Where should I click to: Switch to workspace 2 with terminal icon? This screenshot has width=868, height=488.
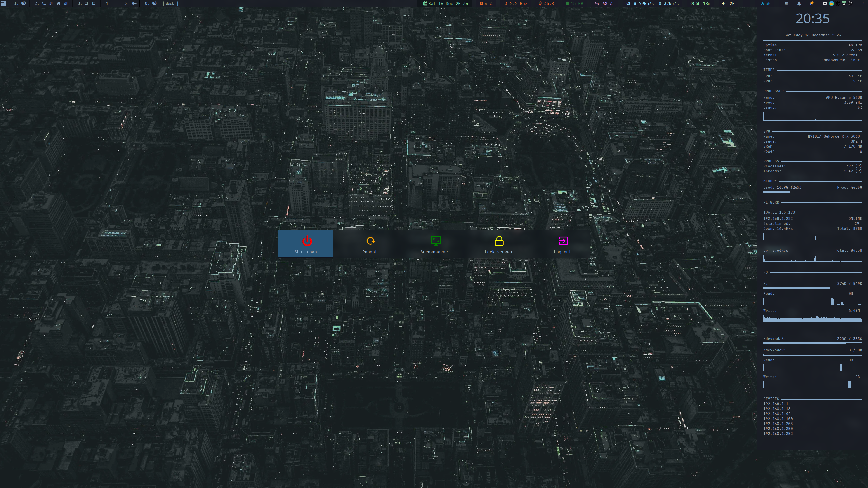44,3
